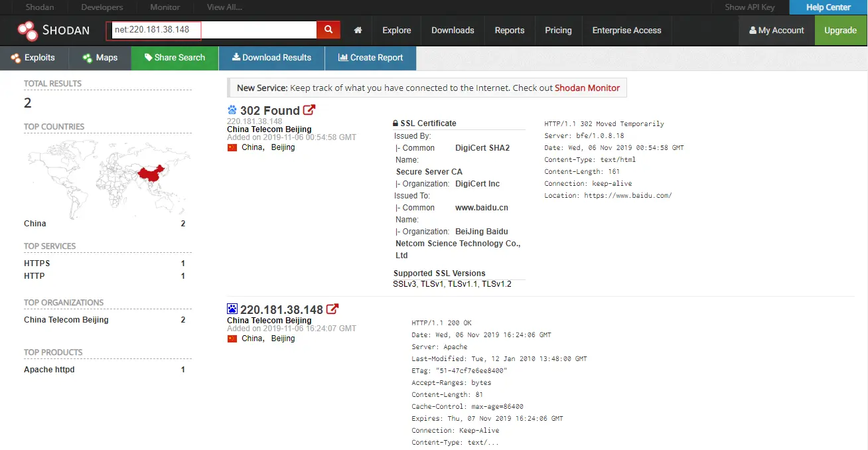Open the Maps tab
Viewport: 868px width, 450px height.
click(100, 58)
